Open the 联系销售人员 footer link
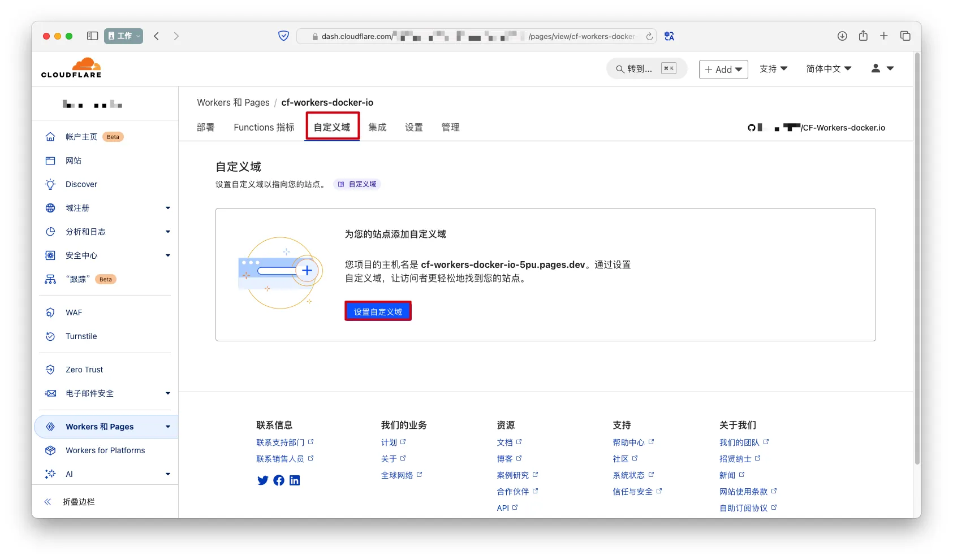Screen dimensions: 953x560 point(285,459)
